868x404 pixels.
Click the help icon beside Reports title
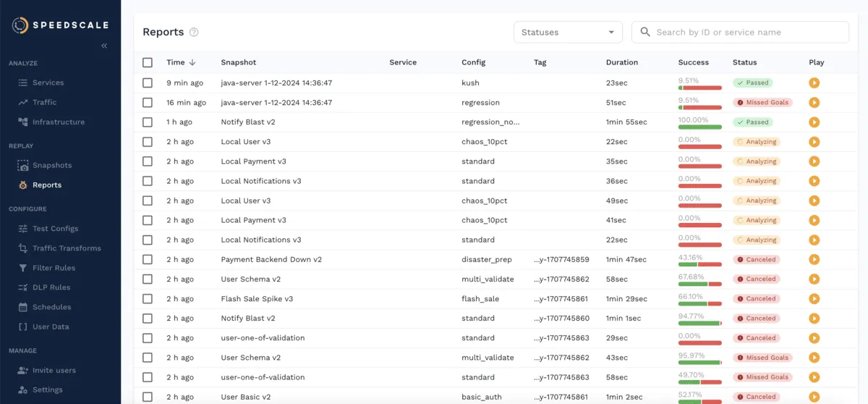(194, 32)
